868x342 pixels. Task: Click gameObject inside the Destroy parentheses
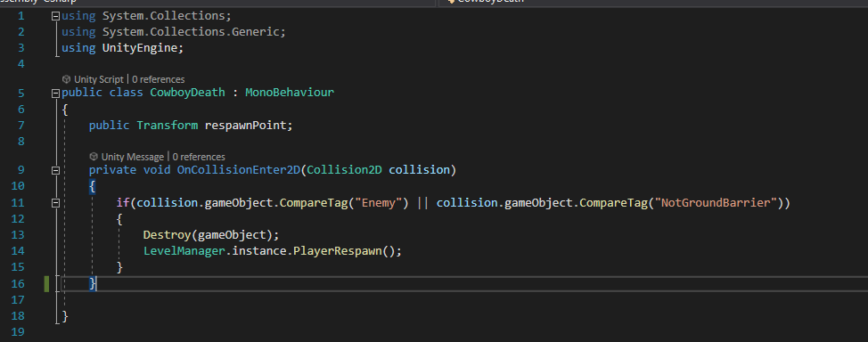point(232,234)
